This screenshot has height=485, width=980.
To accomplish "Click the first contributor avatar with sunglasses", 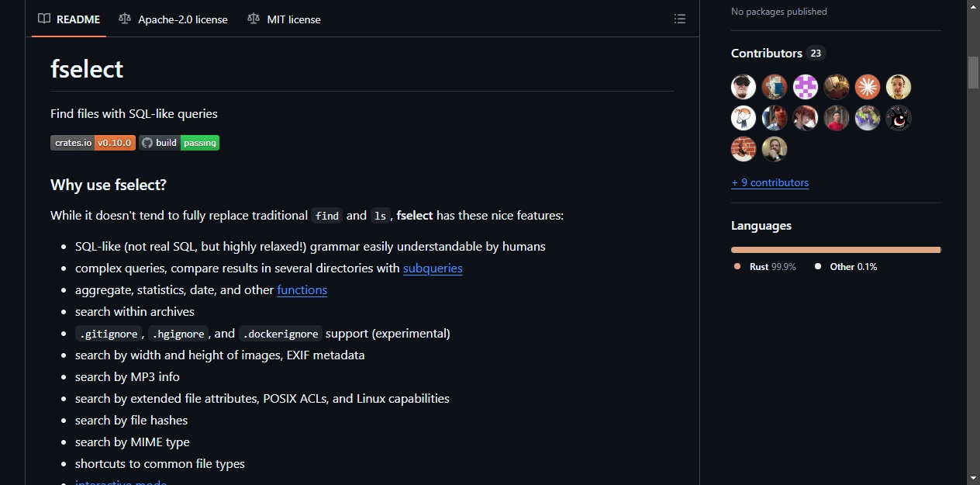I will point(744,87).
